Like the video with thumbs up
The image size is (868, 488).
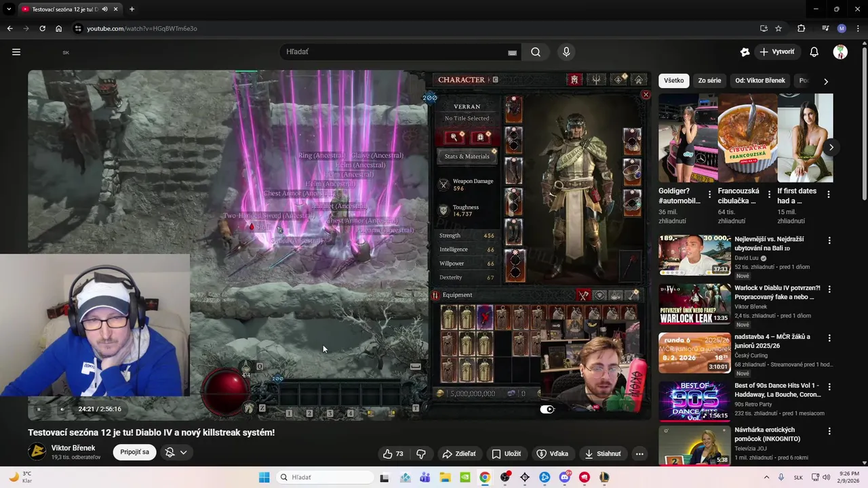[393, 453]
